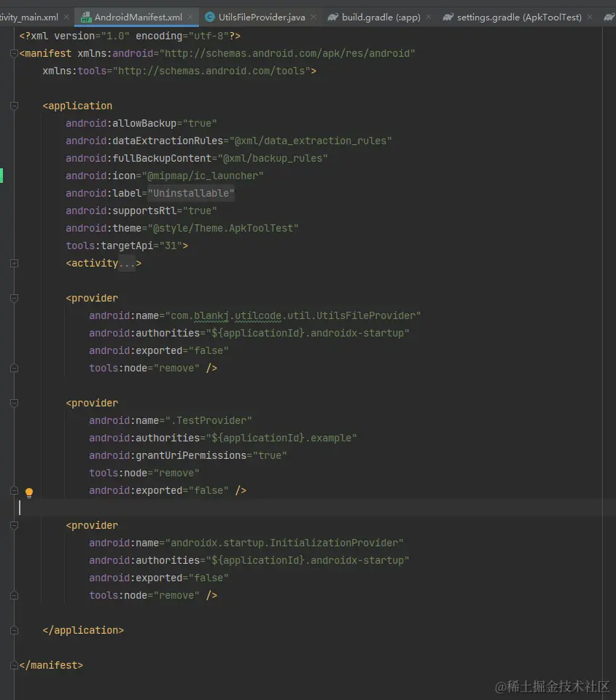Close the build.gradle (:app) tab
This screenshot has width=616, height=700.
click(429, 17)
